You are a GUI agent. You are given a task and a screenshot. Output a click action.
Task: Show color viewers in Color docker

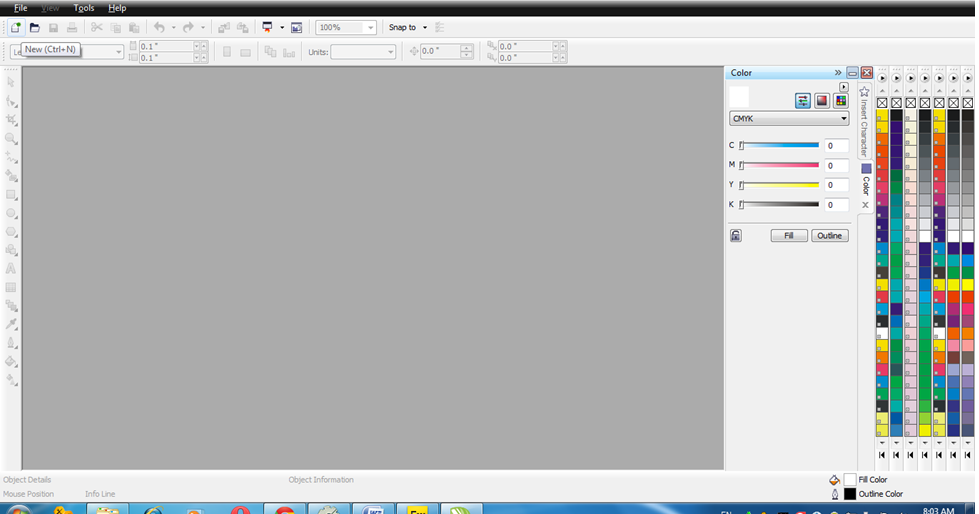point(822,101)
